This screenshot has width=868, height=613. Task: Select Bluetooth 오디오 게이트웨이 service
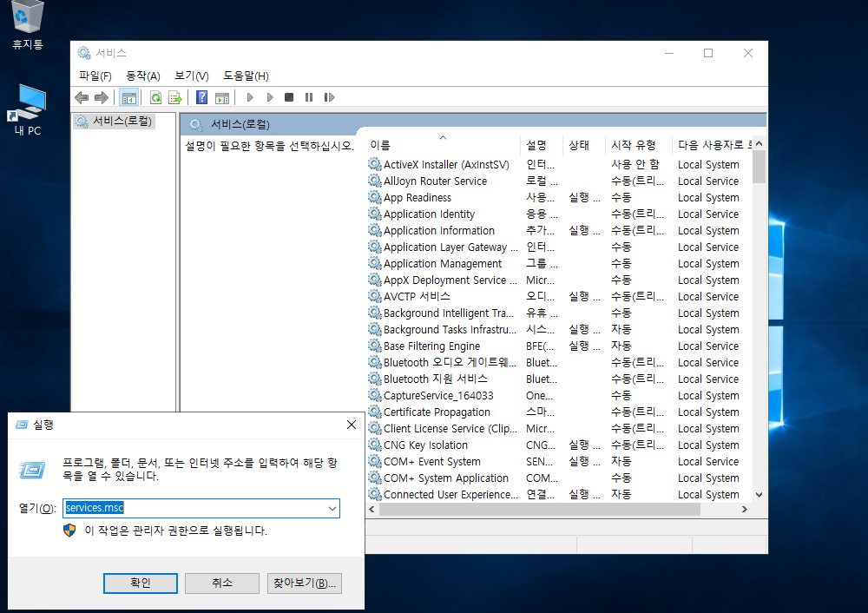tap(559, 363)
